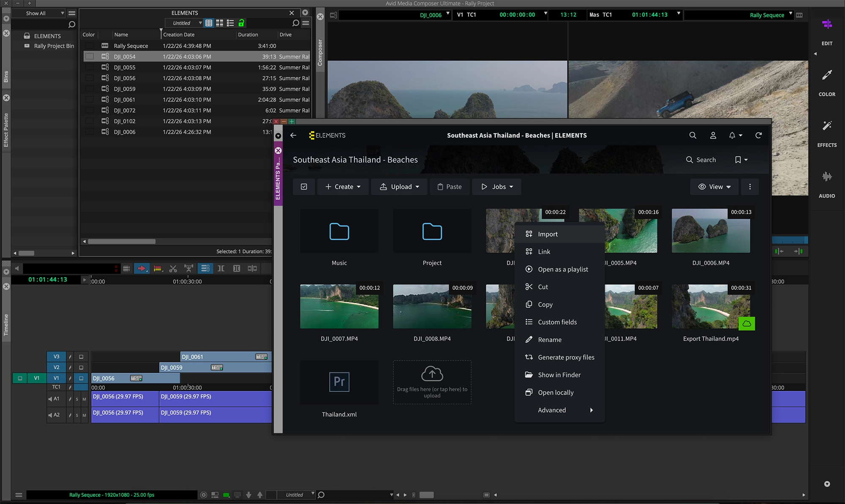Expand the Create dropdown
The width and height of the screenshot is (845, 504).
[343, 187]
